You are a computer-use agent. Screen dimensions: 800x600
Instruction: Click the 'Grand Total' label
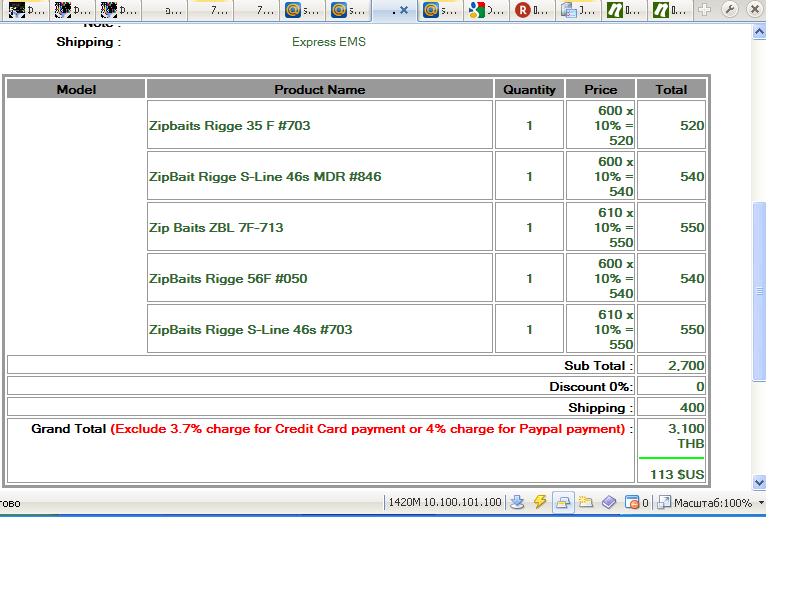[x=68, y=429]
